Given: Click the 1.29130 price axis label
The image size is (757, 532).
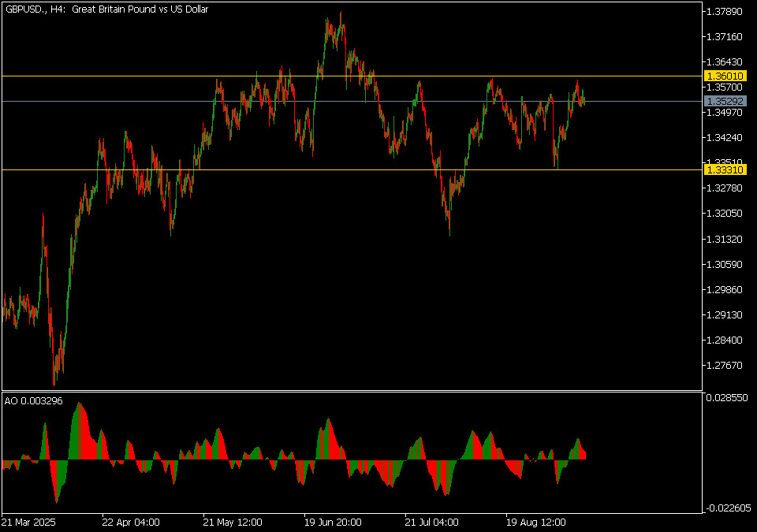Looking at the screenshot, I should [x=724, y=314].
